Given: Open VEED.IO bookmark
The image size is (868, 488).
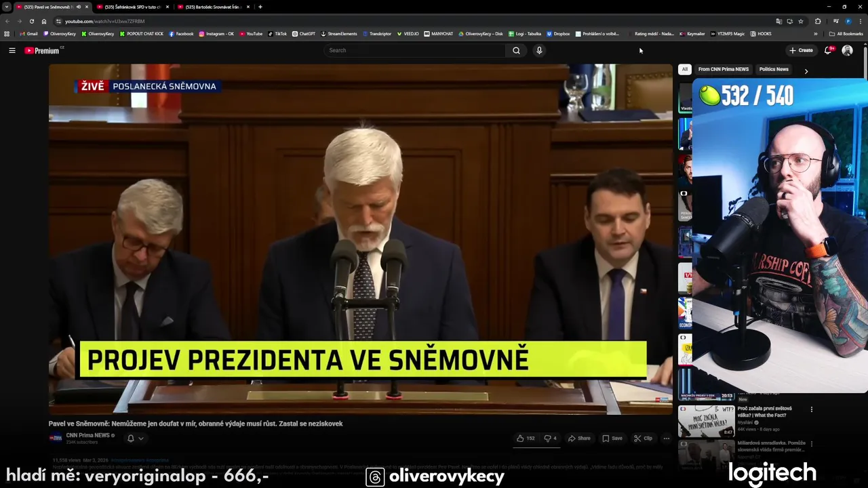Looking at the screenshot, I should (408, 33).
